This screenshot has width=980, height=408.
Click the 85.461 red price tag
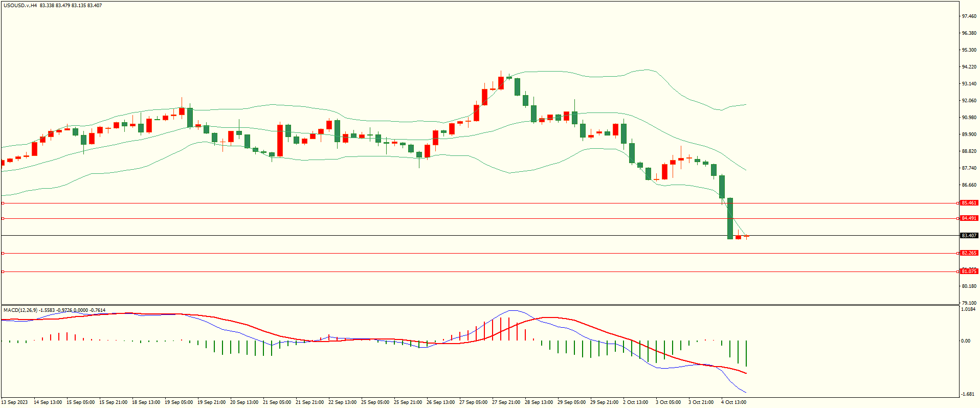[x=969, y=203]
